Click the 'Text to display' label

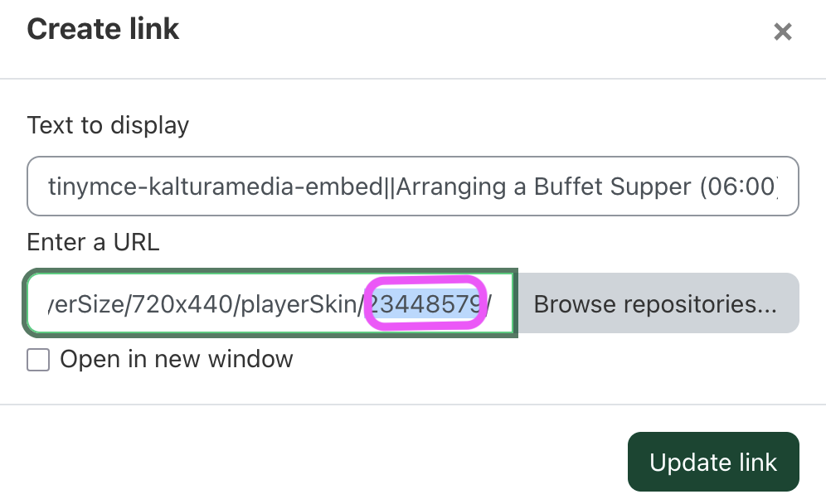[108, 126]
